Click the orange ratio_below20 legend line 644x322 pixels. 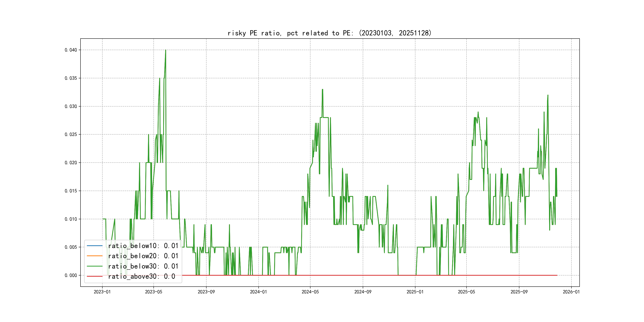click(x=94, y=256)
